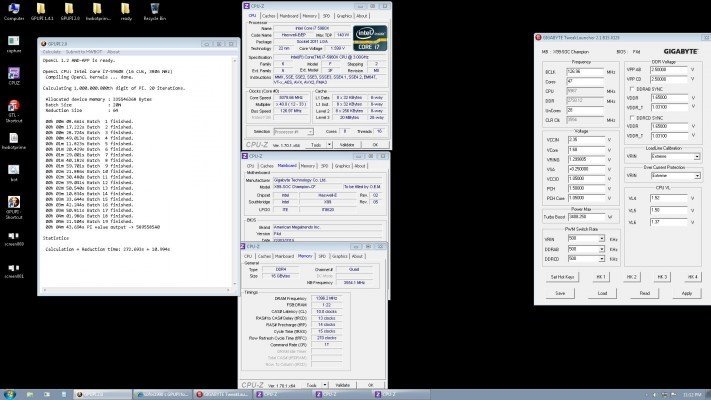711x400 pixels.
Task: Select the screen000 desktop icon
Action: tap(14, 239)
